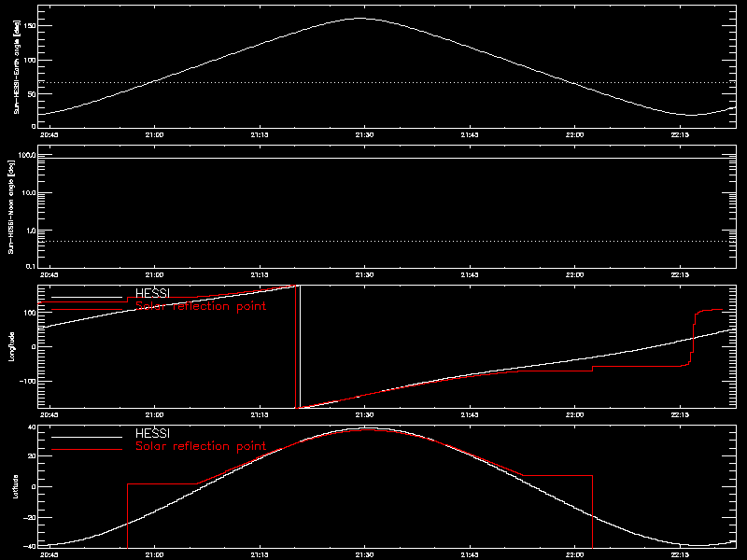The width and height of the screenshot is (747, 560).
Task: Click the '21:15' time label under Longitude plot
Action: pos(260,414)
